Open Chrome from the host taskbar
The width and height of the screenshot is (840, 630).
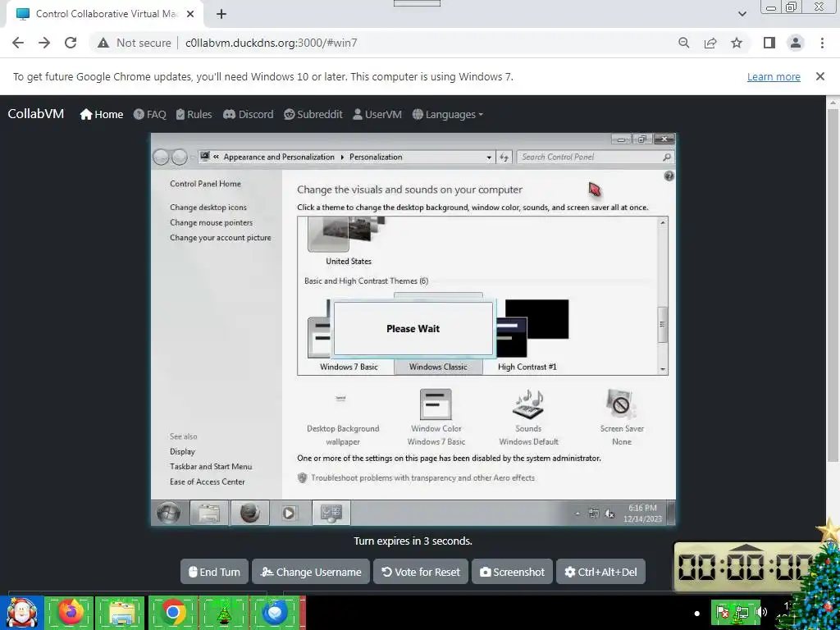coord(172,612)
